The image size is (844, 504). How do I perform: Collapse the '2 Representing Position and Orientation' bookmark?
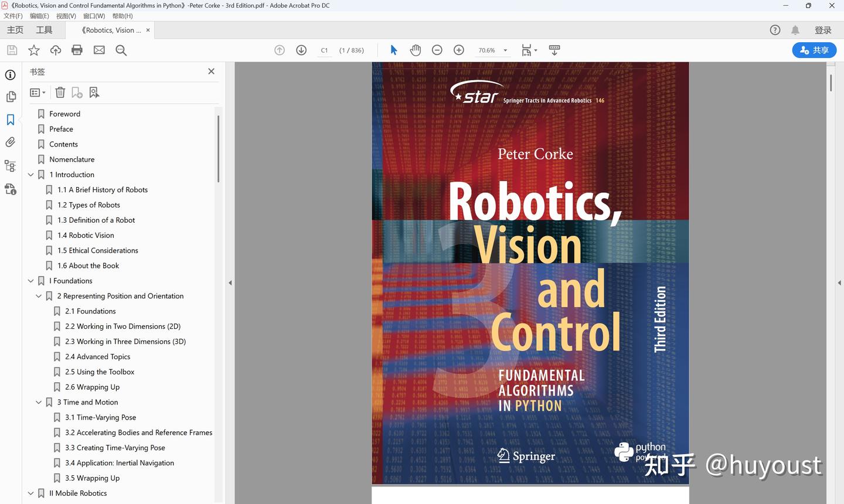click(39, 296)
